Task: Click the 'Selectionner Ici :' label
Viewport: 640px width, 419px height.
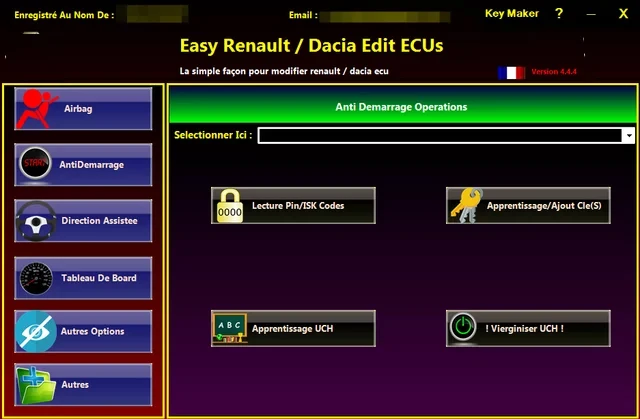Action: (213, 135)
